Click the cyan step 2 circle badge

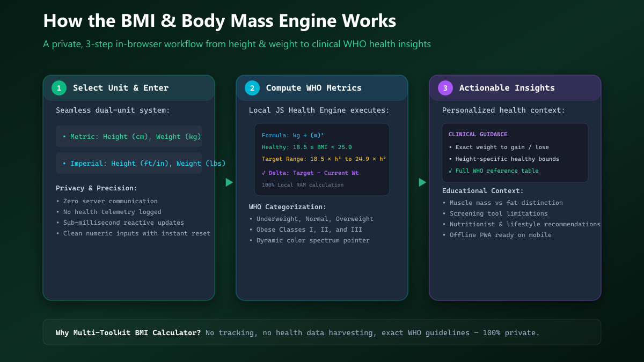252,88
